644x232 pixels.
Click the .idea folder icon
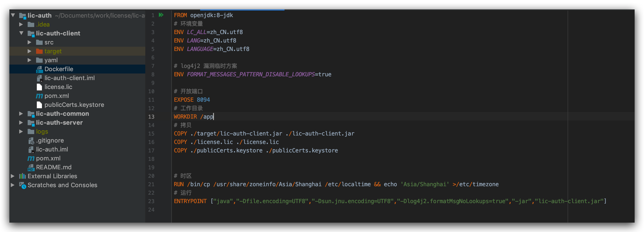[x=31, y=25]
